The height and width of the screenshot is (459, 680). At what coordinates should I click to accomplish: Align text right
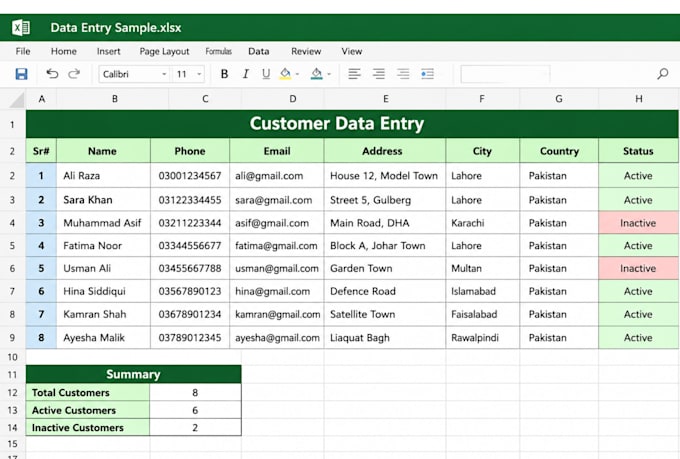403,74
